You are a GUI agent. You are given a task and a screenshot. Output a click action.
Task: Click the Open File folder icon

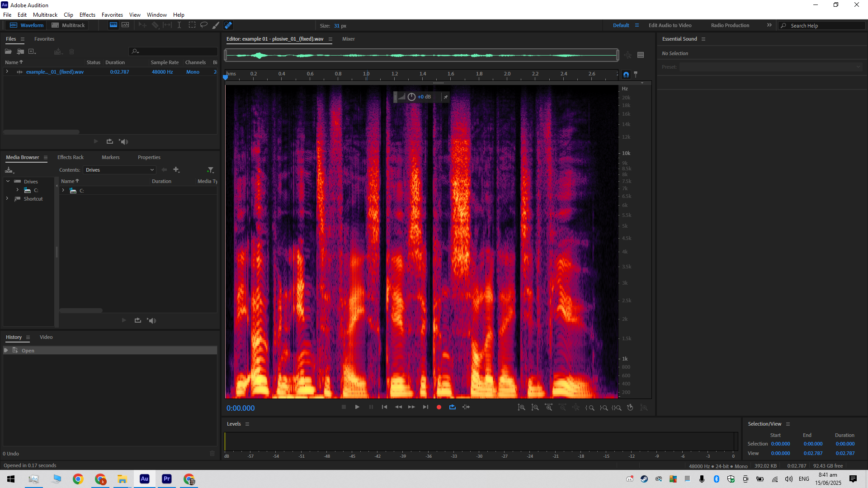coord(8,52)
